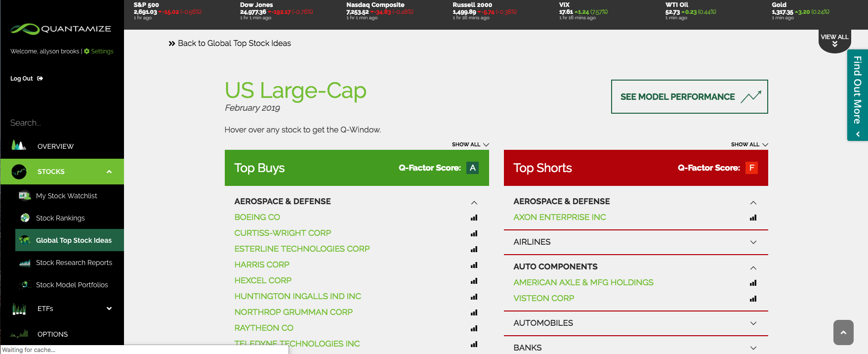
Task: Click the Top Shorts Q-Factor F badge
Action: click(x=752, y=168)
